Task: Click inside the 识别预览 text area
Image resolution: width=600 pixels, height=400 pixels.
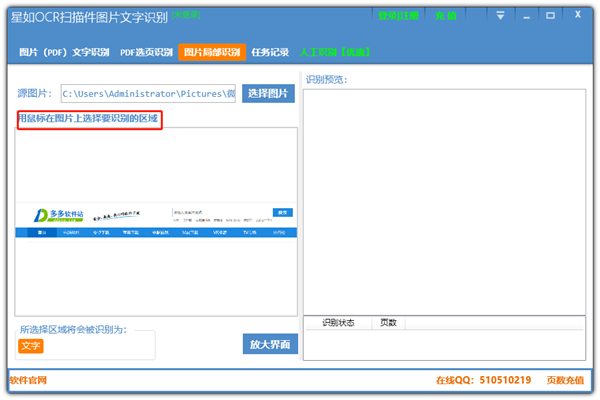Action: 444,202
